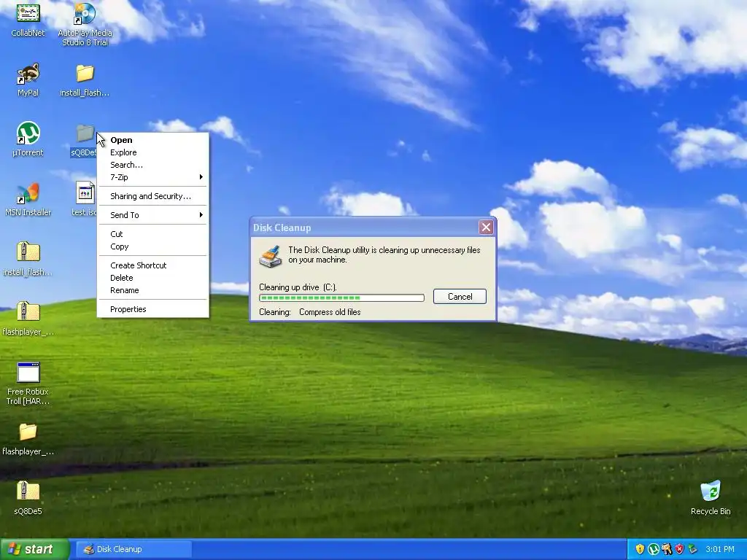
Task: Click the 'Compress old files' status text
Action: (330, 312)
